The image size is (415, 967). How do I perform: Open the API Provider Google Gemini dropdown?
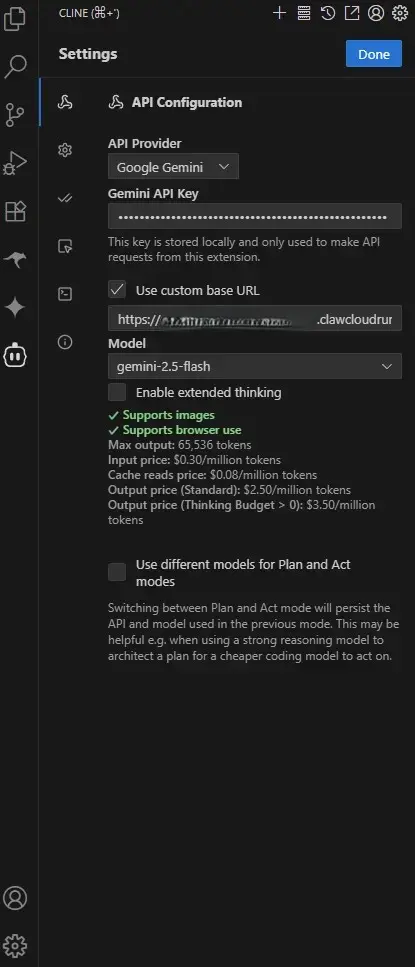click(173, 167)
